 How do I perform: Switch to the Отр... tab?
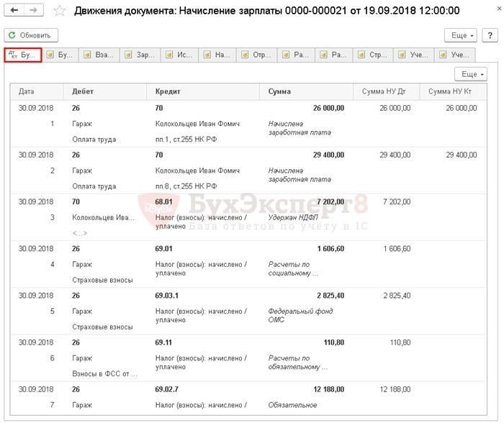click(257, 55)
